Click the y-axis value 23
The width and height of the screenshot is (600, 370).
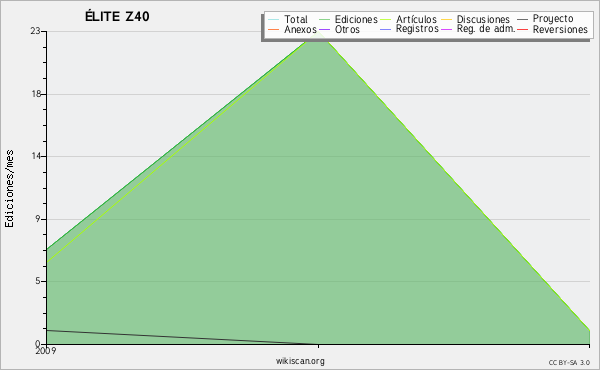coord(36,31)
